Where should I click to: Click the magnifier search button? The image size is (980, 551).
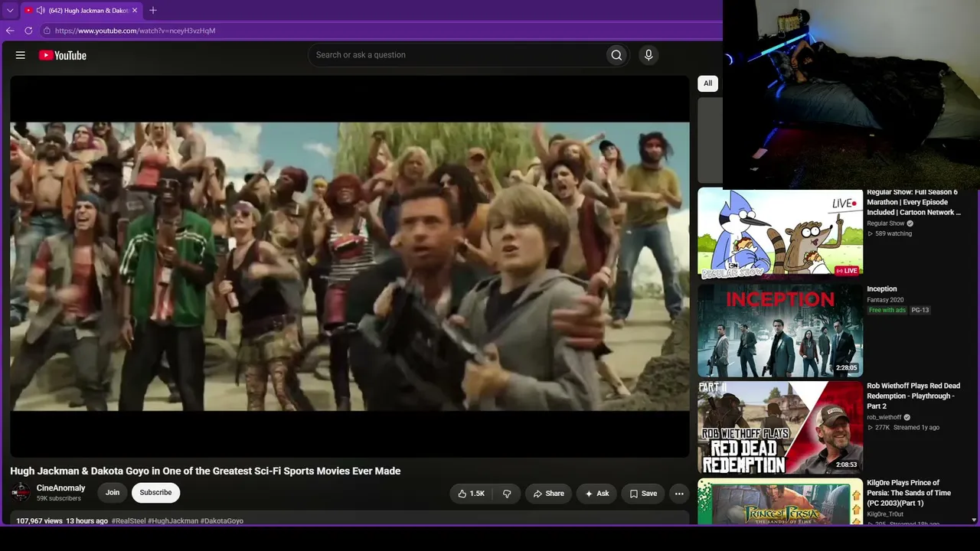[616, 55]
